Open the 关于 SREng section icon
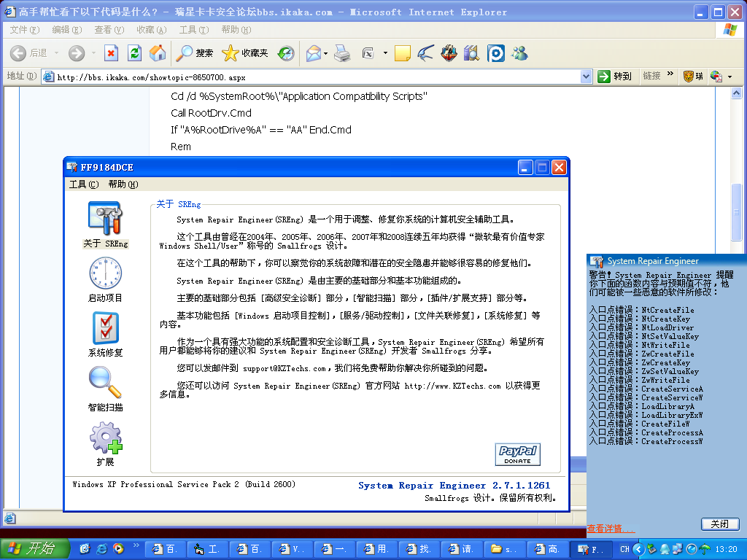The image size is (747, 560). coord(105,218)
